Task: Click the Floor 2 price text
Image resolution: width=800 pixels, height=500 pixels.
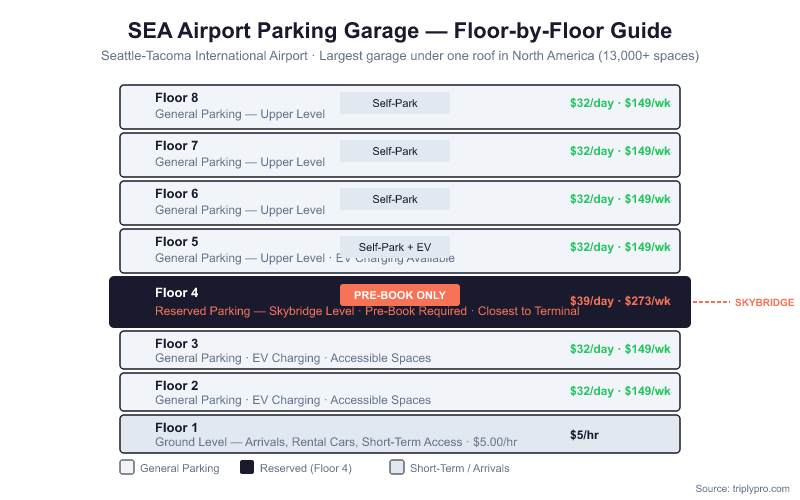Action: tap(620, 391)
